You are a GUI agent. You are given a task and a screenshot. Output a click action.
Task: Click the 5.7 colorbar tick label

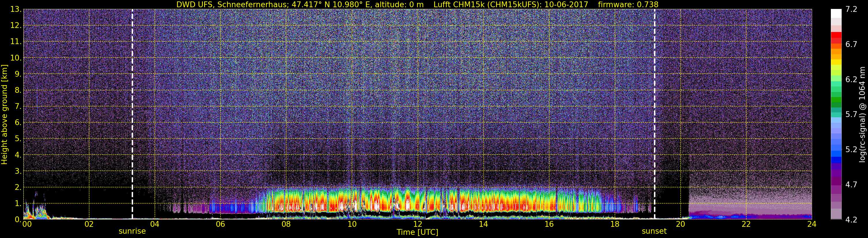point(851,115)
